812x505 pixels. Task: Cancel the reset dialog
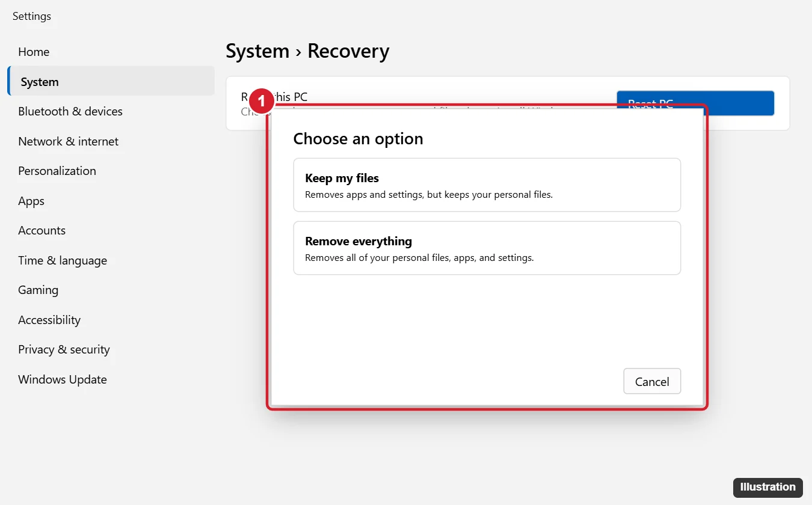click(652, 381)
